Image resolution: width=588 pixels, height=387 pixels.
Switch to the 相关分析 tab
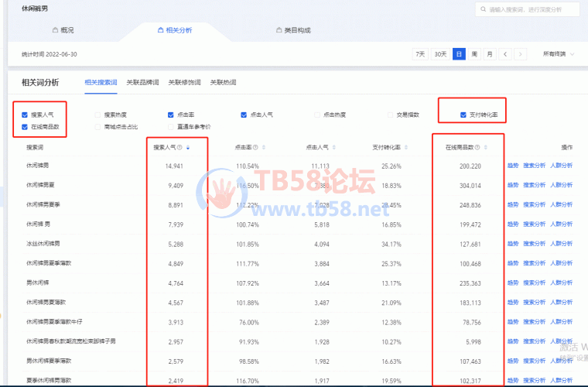(x=175, y=30)
